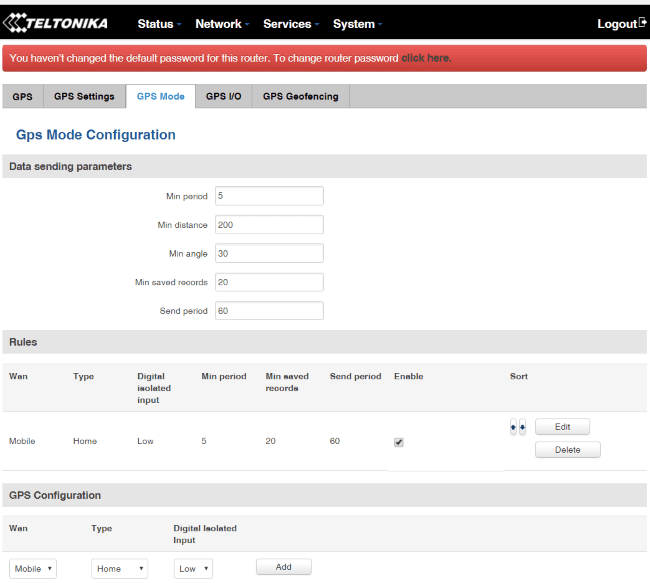Move the Mobile rule down

(522, 427)
